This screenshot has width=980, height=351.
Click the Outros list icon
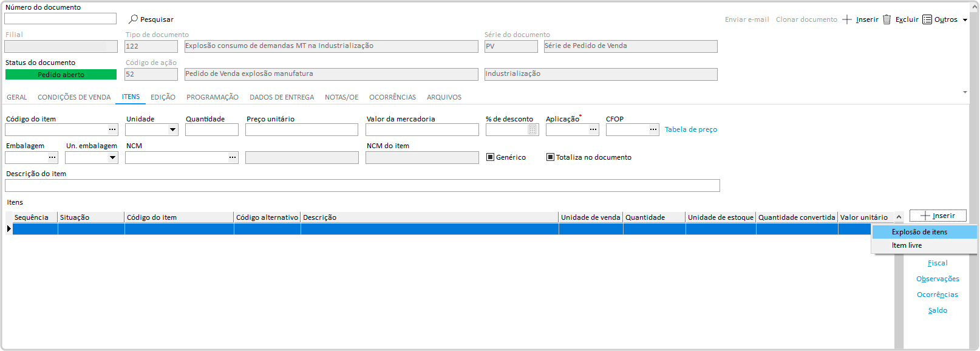point(927,19)
